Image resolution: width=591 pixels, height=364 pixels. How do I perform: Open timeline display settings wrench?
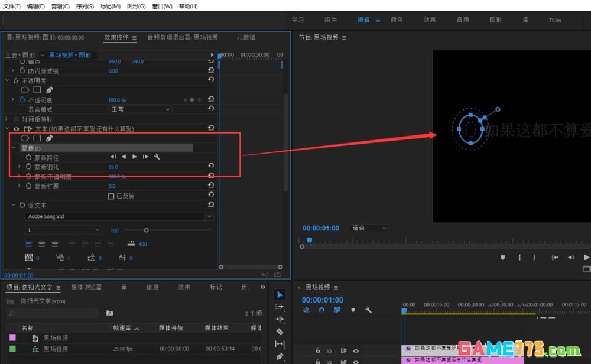tap(368, 310)
